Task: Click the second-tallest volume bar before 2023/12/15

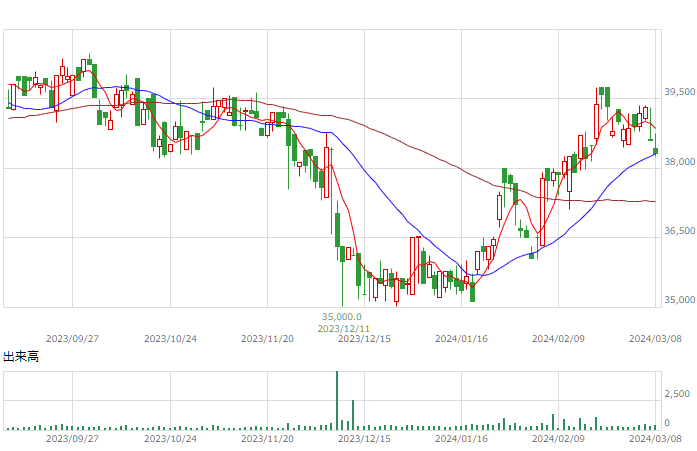Action: click(x=353, y=415)
